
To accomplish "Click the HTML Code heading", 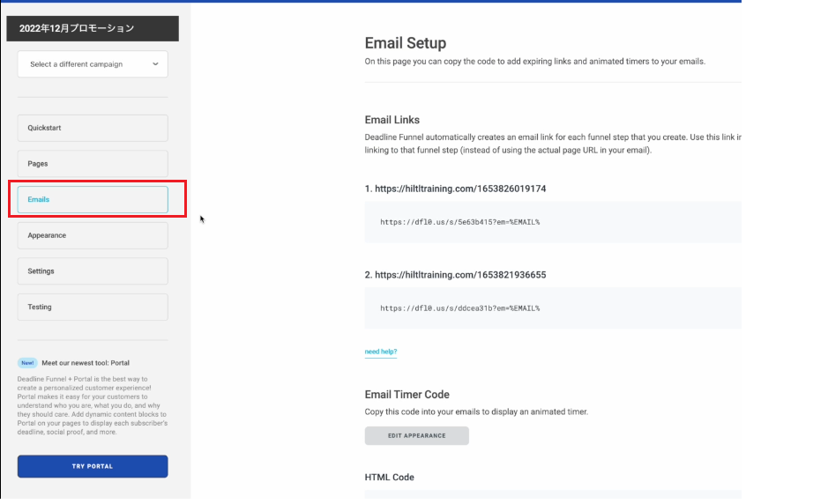I will tap(390, 477).
